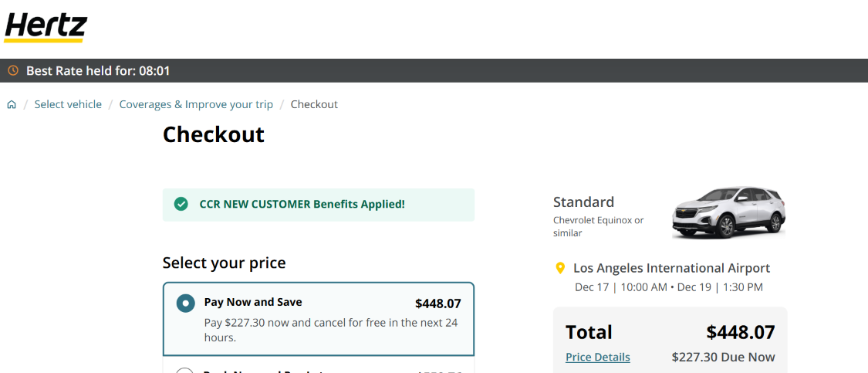The width and height of the screenshot is (868, 373).
Task: Open the Price Details link
Action: tap(597, 357)
